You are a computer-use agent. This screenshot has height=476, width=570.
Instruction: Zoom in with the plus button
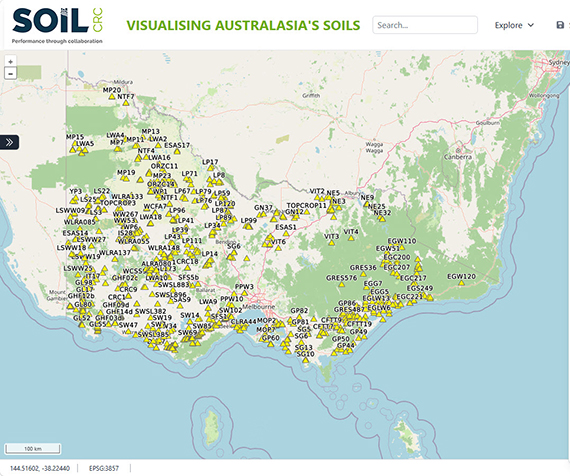11,62
